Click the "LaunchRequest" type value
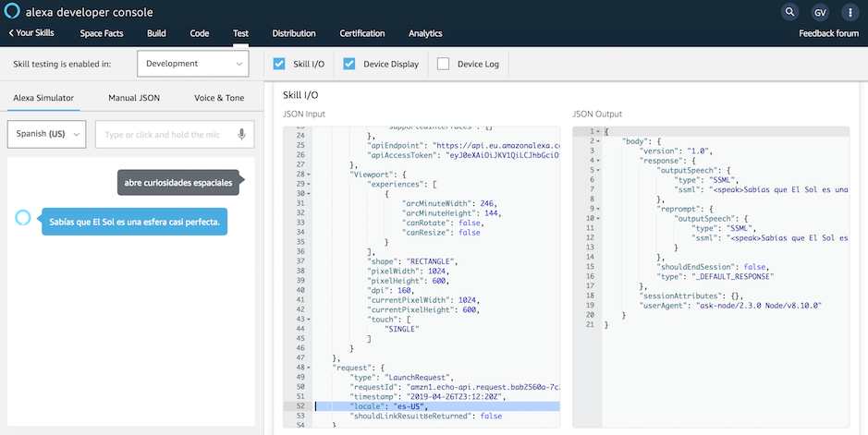The width and height of the screenshot is (868, 435). (419, 378)
